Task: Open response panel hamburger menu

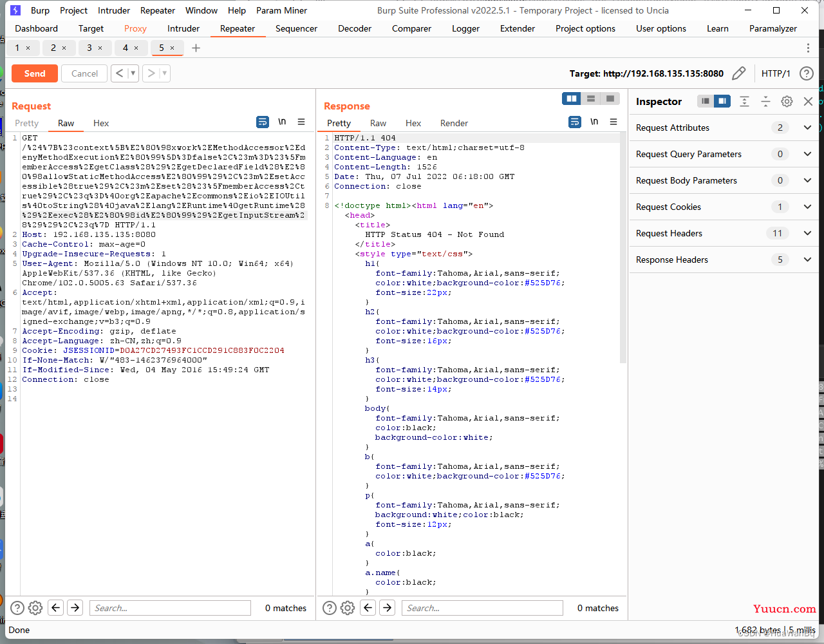Action: click(x=613, y=122)
